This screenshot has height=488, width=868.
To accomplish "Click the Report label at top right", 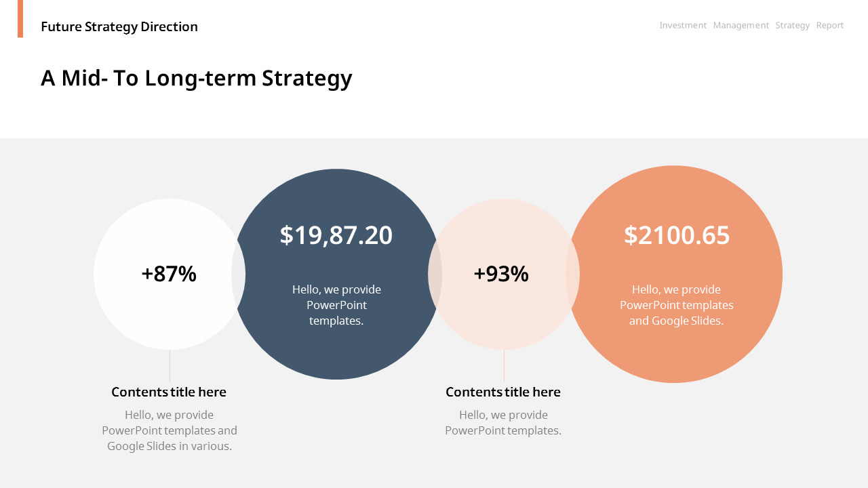I will [829, 26].
